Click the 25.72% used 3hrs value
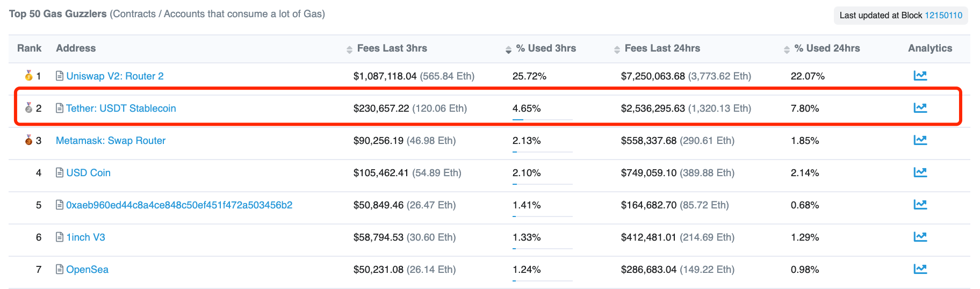This screenshot has width=980, height=289. point(529,76)
